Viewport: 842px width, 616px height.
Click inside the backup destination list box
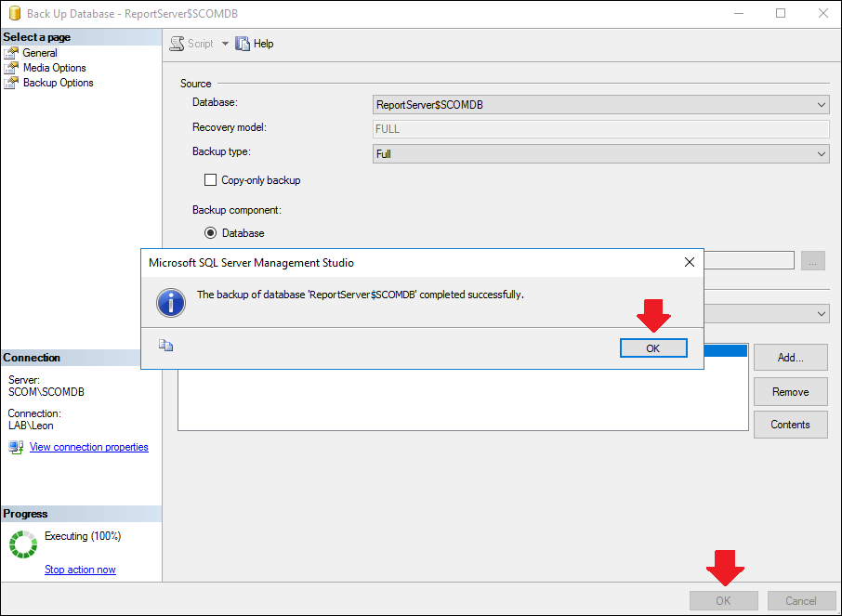coord(463,400)
